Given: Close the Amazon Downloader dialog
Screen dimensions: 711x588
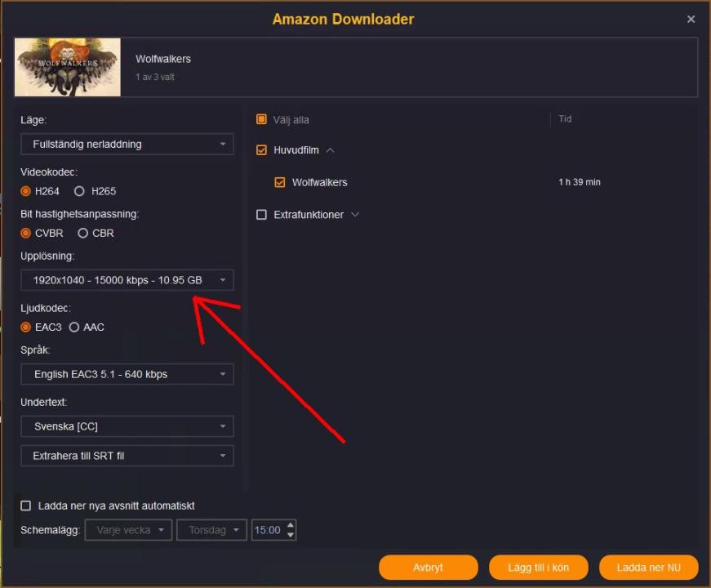Looking at the screenshot, I should point(691,19).
